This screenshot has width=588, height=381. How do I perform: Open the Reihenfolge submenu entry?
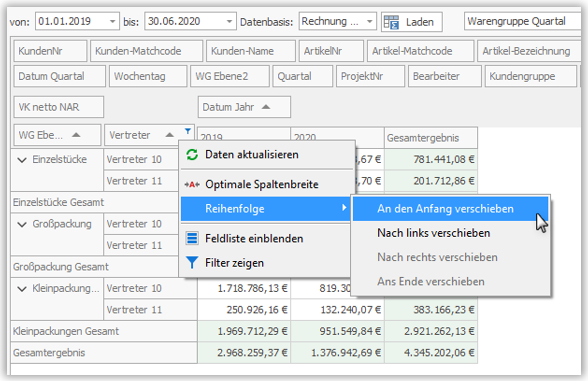coord(266,208)
